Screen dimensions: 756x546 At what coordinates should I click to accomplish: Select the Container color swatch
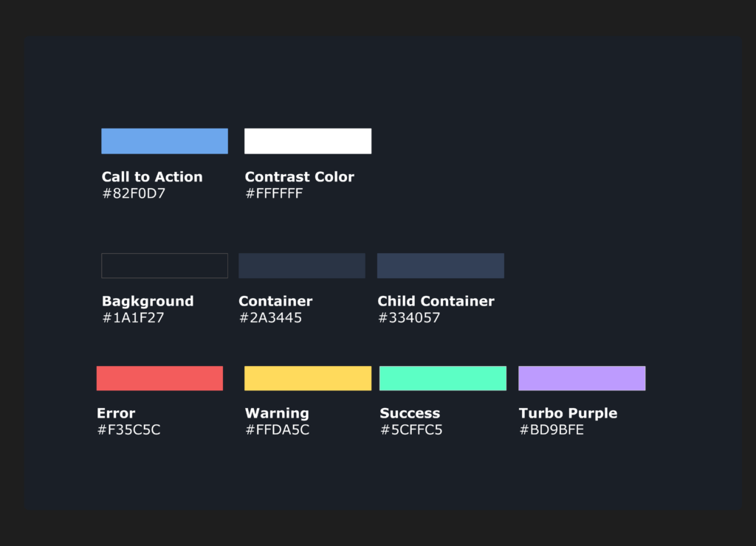pyautogui.click(x=301, y=266)
